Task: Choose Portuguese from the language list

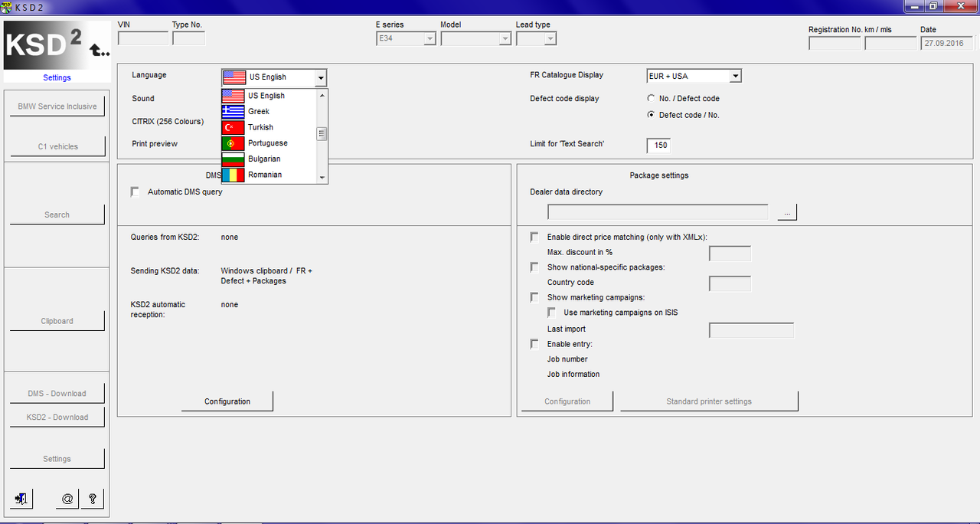Action: pos(268,143)
